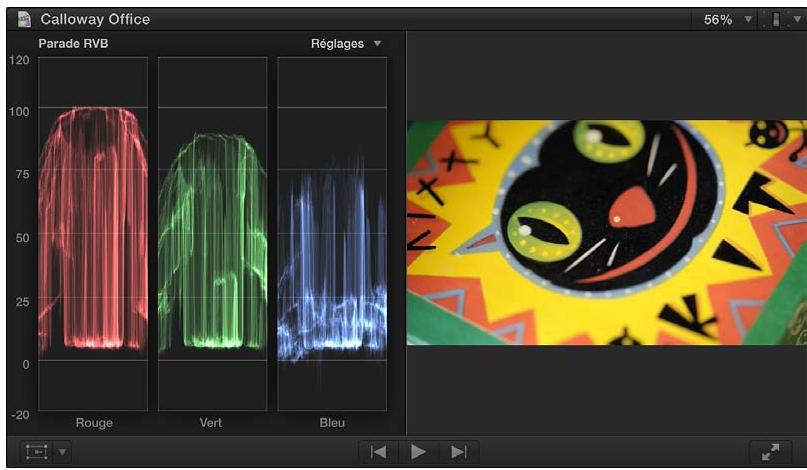Click the Vert channel waveform
The height and width of the screenshot is (470, 807).
pos(213,234)
